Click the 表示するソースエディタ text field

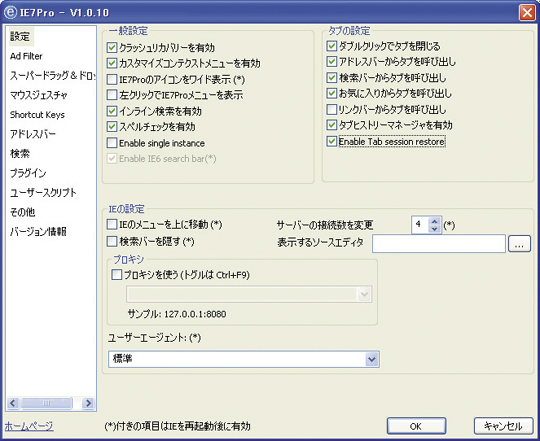439,243
